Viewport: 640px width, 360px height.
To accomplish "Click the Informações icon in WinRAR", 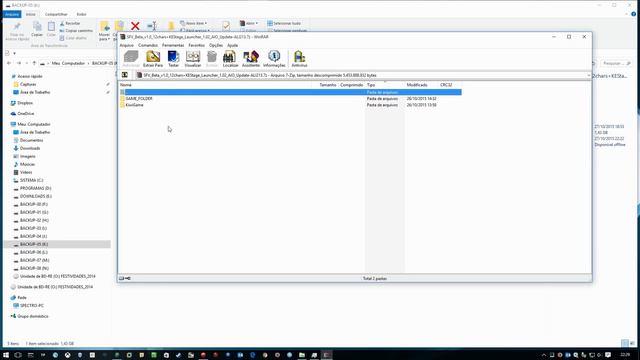I will pyautogui.click(x=274, y=59).
